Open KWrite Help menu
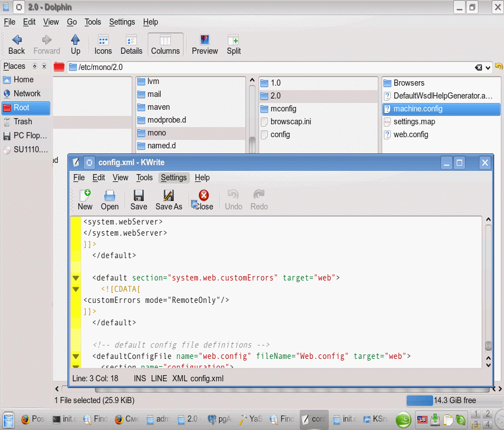 [x=202, y=177]
